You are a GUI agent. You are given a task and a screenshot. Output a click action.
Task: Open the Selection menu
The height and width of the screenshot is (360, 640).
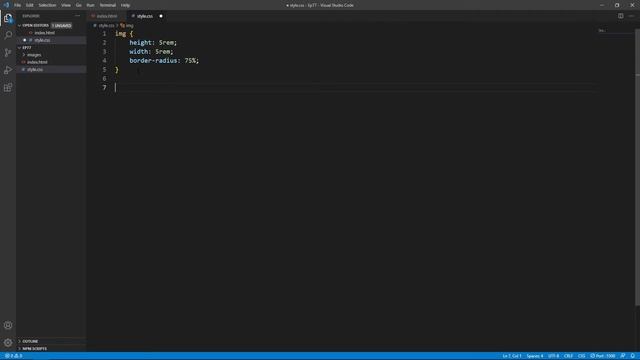tap(47, 5)
